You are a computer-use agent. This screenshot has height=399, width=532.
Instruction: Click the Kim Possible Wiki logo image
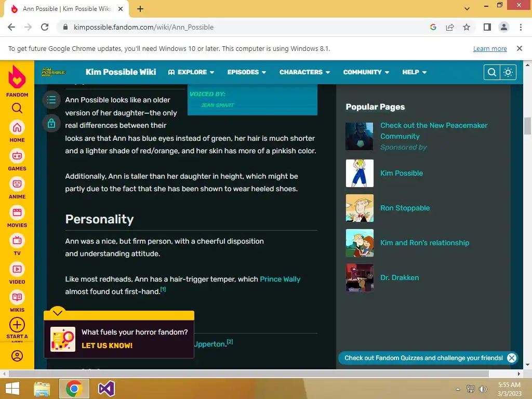tap(54, 72)
